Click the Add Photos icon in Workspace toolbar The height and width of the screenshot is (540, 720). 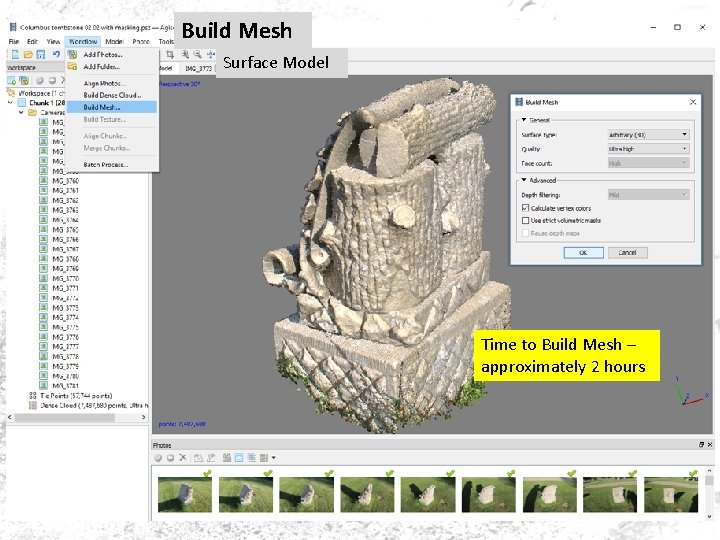pos(24,80)
